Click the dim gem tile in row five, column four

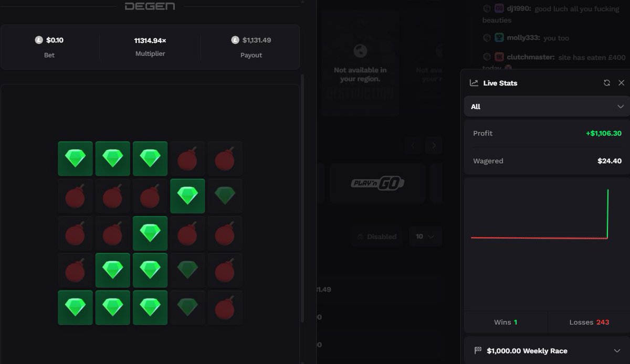187,308
